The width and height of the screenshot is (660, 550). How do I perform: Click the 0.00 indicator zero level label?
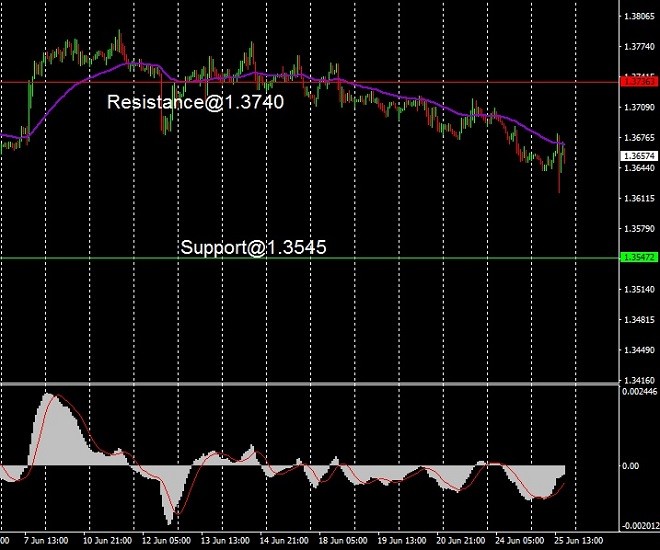point(631,466)
